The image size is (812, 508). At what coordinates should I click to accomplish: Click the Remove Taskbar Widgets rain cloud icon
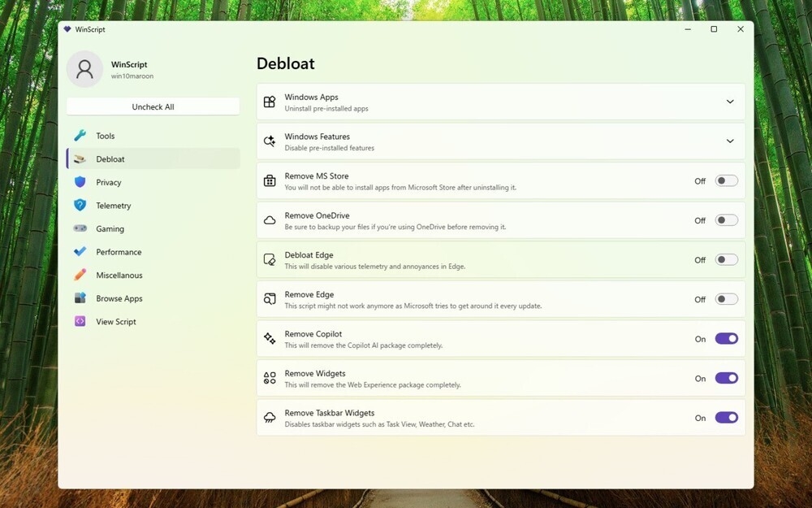tap(270, 417)
